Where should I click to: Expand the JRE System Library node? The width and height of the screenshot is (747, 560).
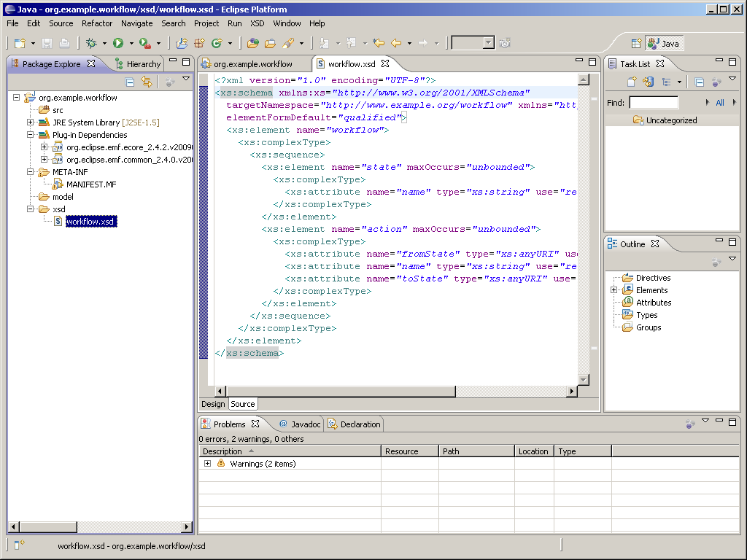click(30, 122)
